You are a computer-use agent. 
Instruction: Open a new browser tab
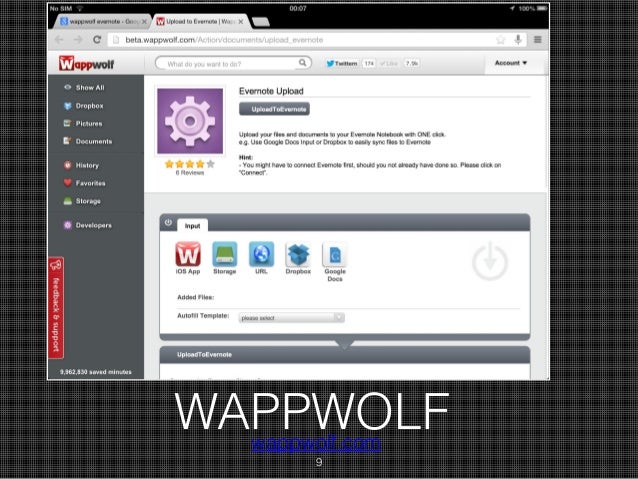[x=260, y=22]
